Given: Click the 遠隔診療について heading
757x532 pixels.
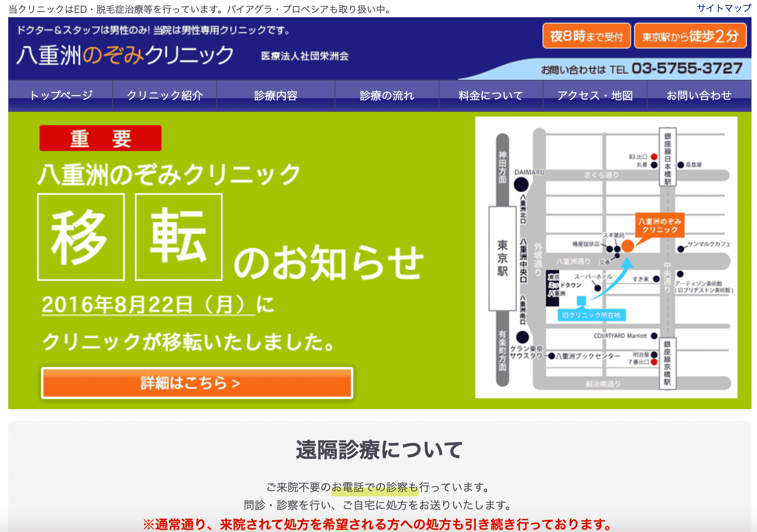Looking at the screenshot, I should pos(379,449).
